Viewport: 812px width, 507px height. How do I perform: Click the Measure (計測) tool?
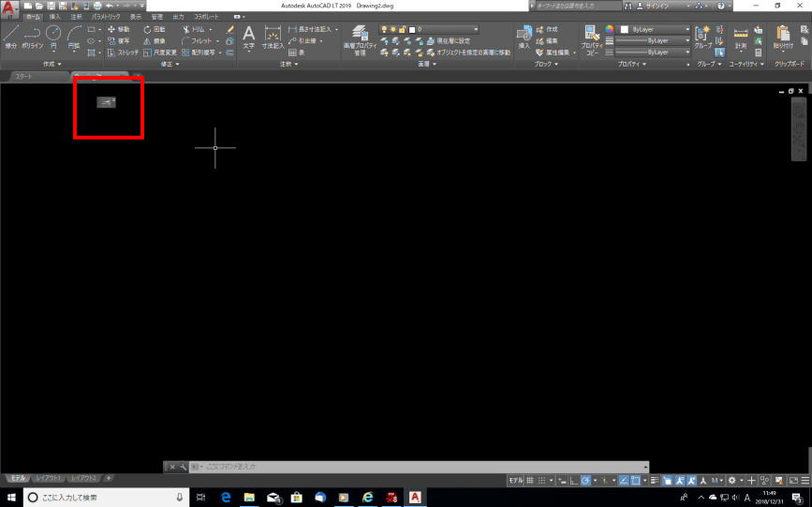tap(741, 37)
